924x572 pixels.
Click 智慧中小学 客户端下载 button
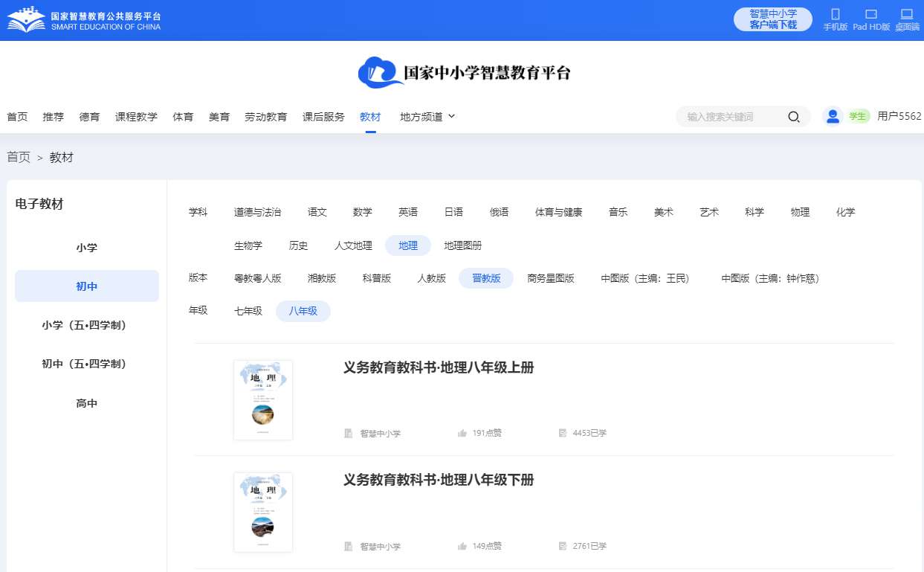pyautogui.click(x=773, y=19)
